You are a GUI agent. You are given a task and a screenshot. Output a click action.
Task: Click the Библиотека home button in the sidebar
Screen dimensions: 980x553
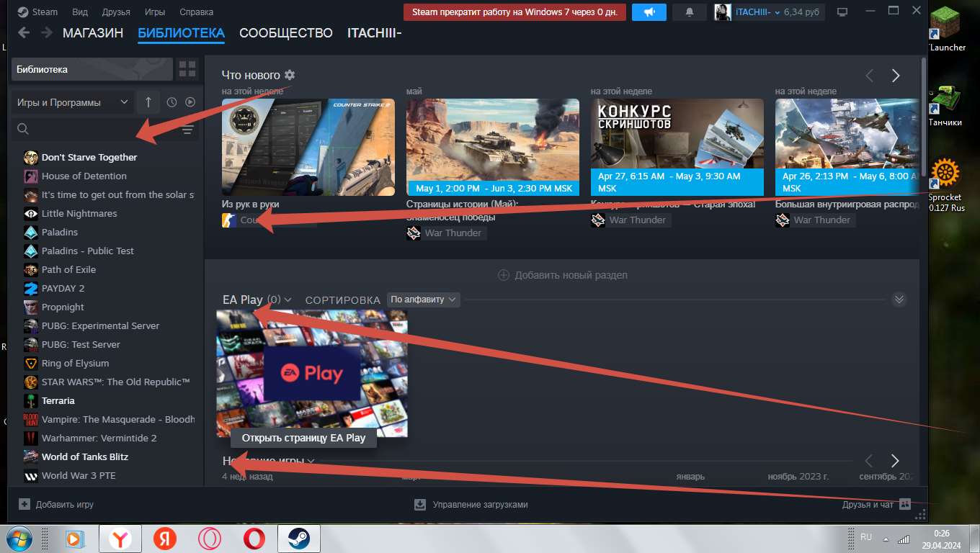(92, 69)
